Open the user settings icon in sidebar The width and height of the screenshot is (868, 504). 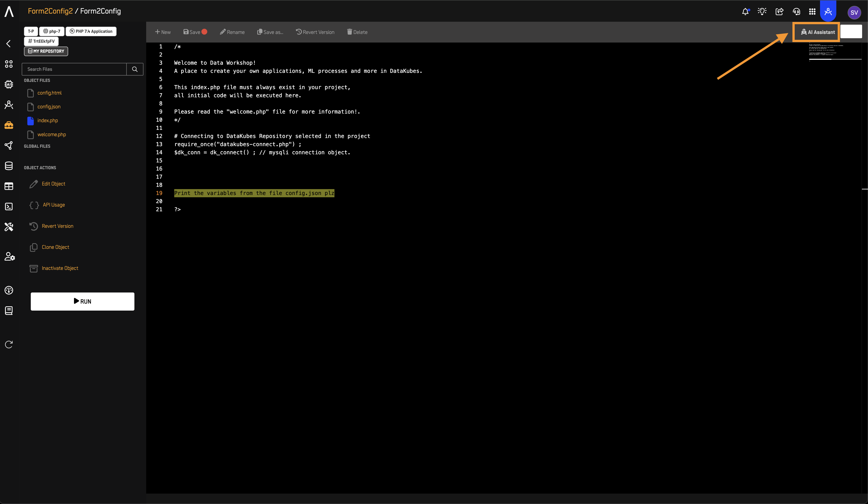tap(10, 257)
